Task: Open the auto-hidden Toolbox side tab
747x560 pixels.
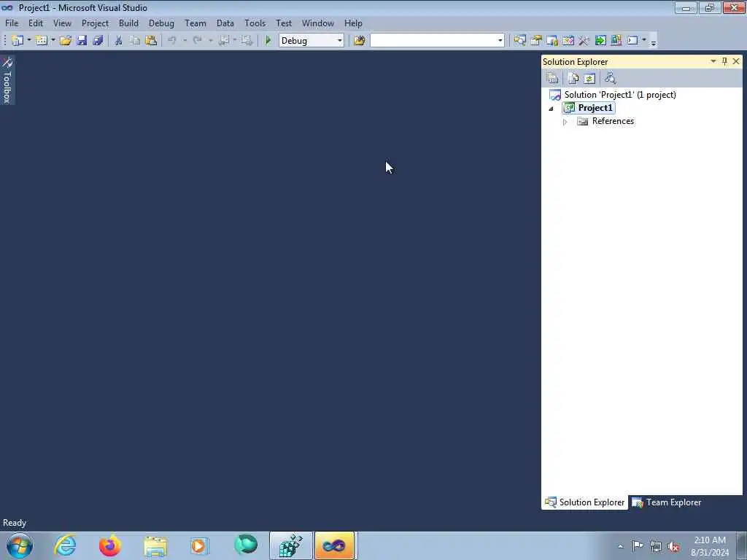Action: tap(7, 80)
